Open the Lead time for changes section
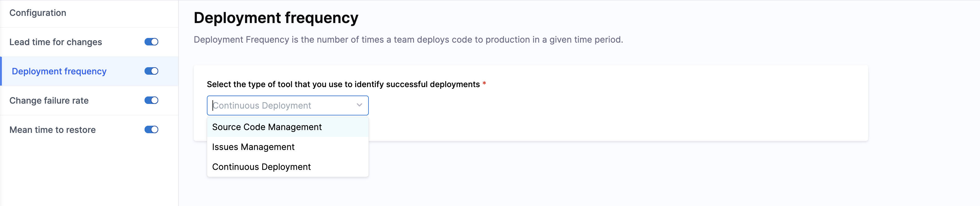Image resolution: width=980 pixels, height=206 pixels. 55,42
